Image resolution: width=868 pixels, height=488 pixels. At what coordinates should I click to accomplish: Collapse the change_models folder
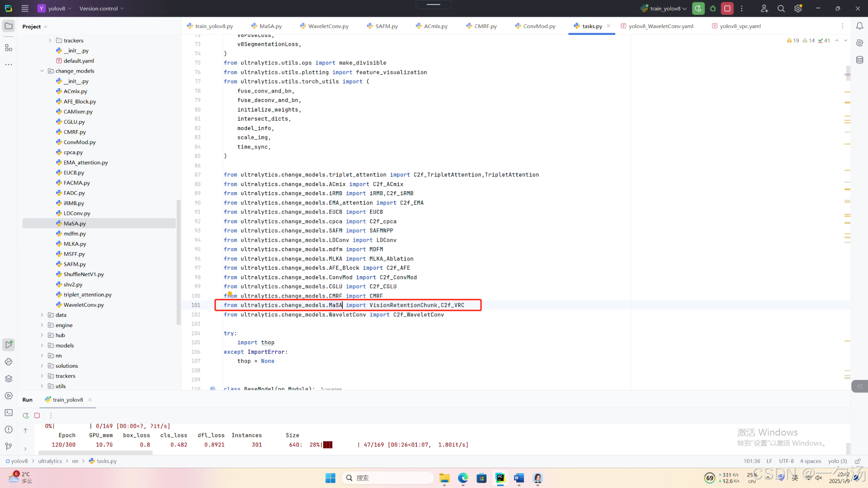point(42,71)
